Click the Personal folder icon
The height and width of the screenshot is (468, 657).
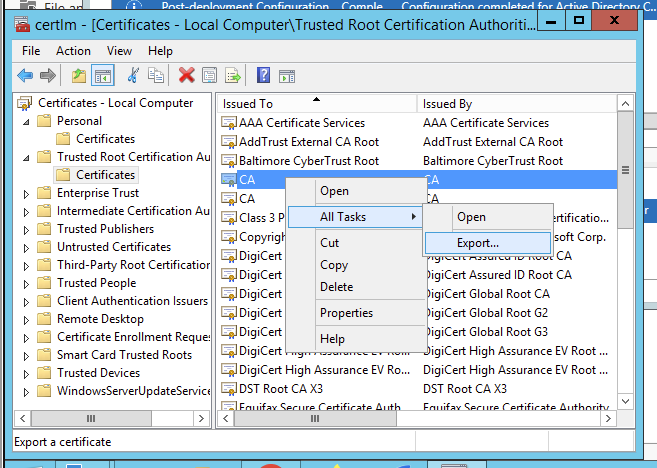[44, 121]
